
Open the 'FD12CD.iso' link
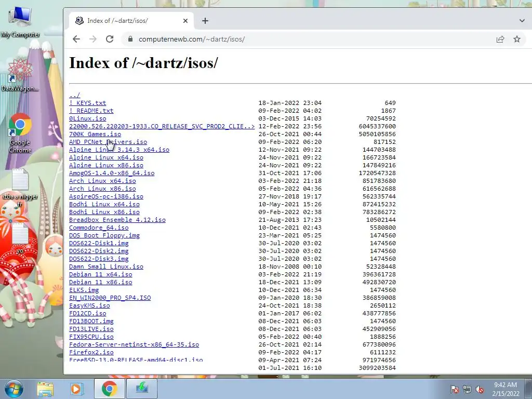pos(87,313)
